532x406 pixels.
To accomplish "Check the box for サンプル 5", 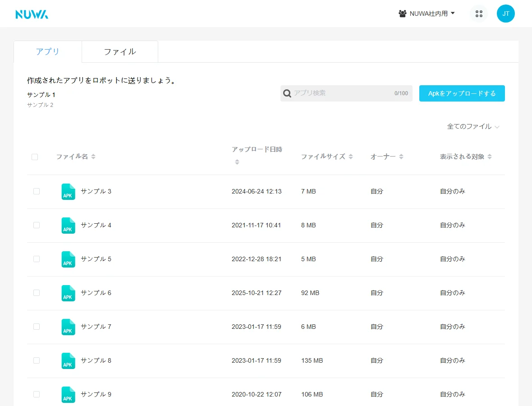I will coord(37,259).
